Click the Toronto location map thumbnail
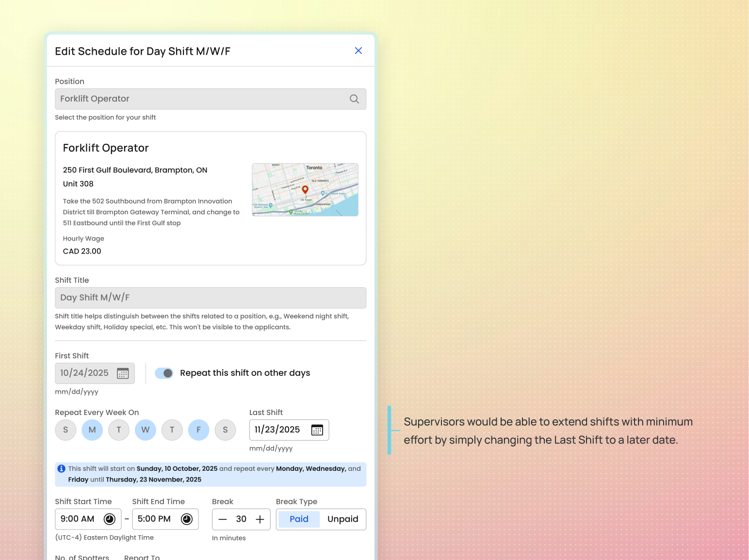This screenshot has height=560, width=749. (305, 190)
